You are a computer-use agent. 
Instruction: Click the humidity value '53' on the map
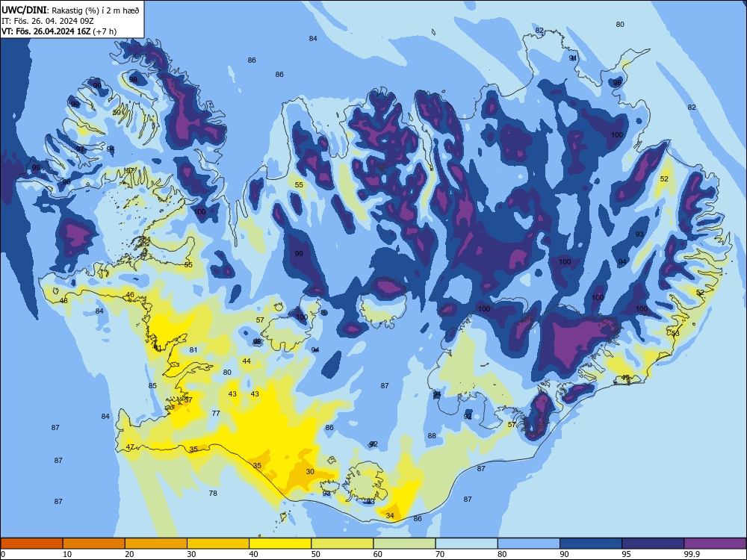click(x=675, y=333)
